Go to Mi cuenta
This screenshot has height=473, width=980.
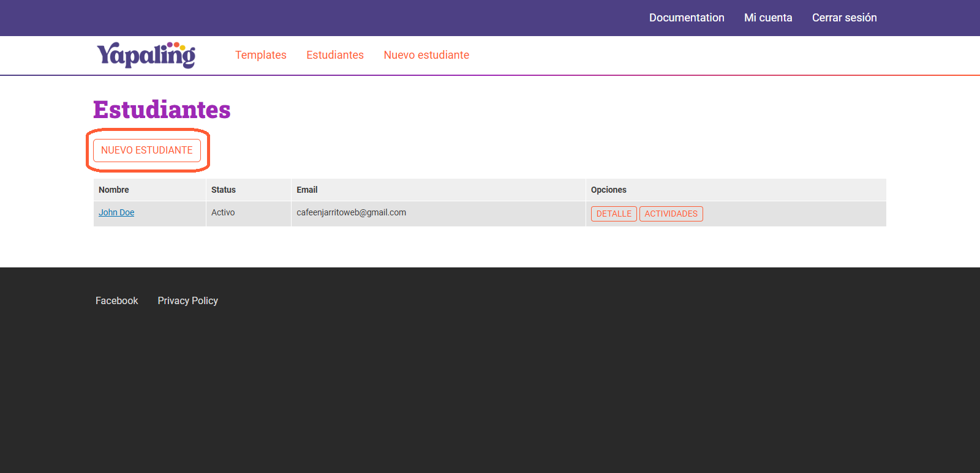point(768,18)
